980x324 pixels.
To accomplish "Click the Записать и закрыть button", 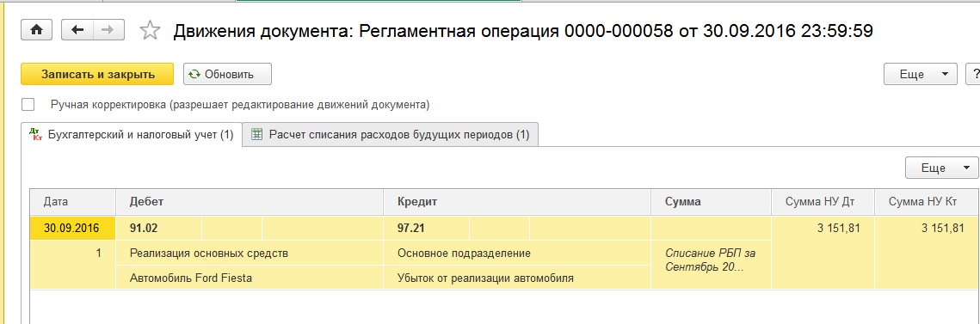I will [x=97, y=74].
